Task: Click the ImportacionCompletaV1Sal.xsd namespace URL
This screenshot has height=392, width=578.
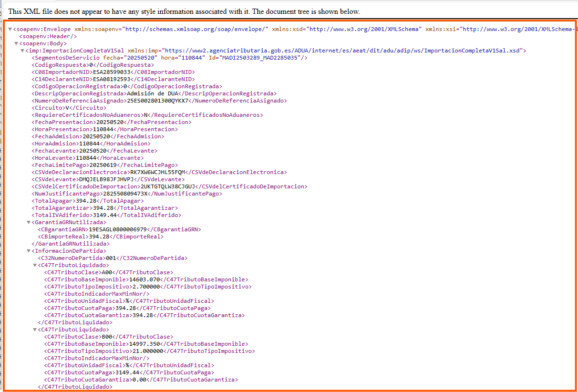Action: click(342, 51)
